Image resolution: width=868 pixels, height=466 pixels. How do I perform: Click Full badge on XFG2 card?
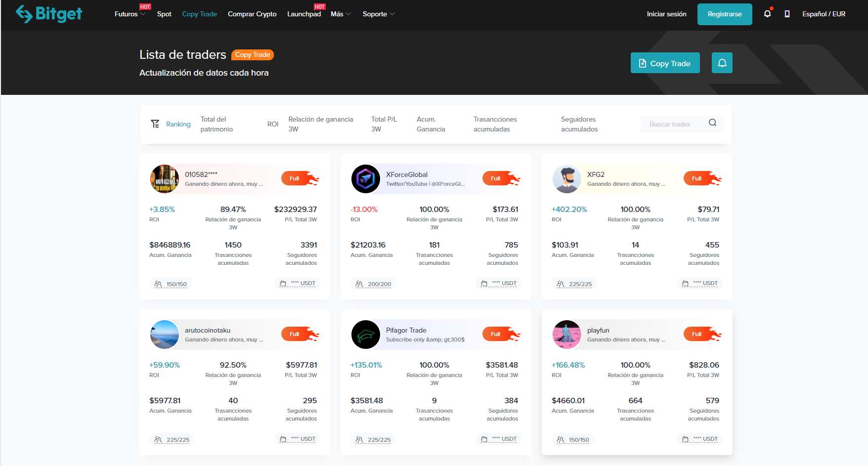[702, 178]
